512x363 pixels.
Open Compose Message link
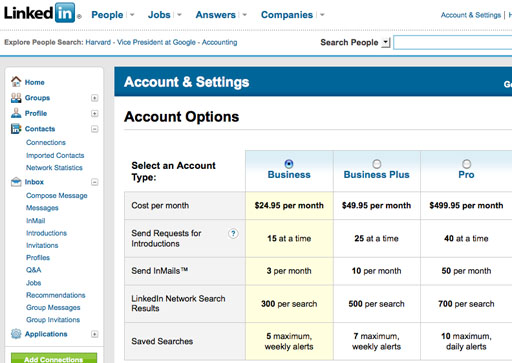pos(57,195)
